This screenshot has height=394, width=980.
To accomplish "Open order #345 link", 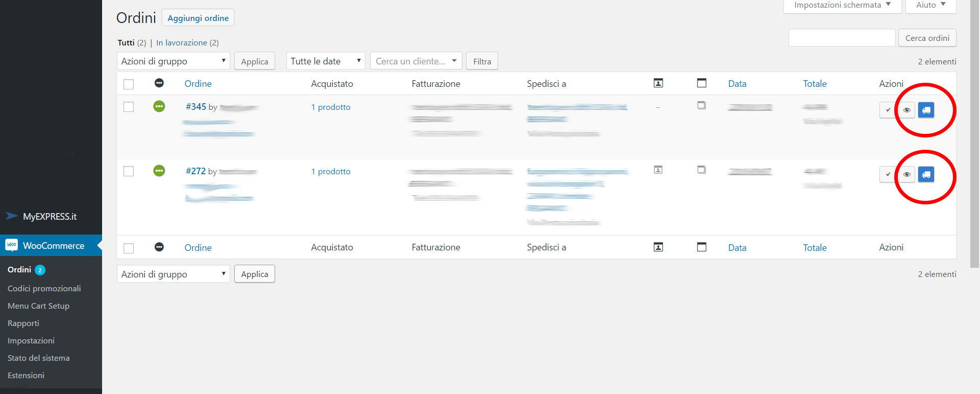I will click(x=196, y=106).
